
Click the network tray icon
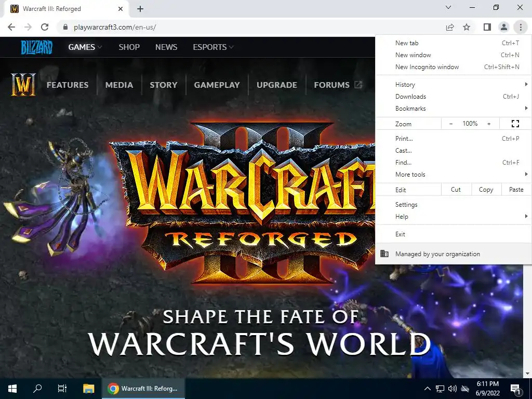coord(440,389)
